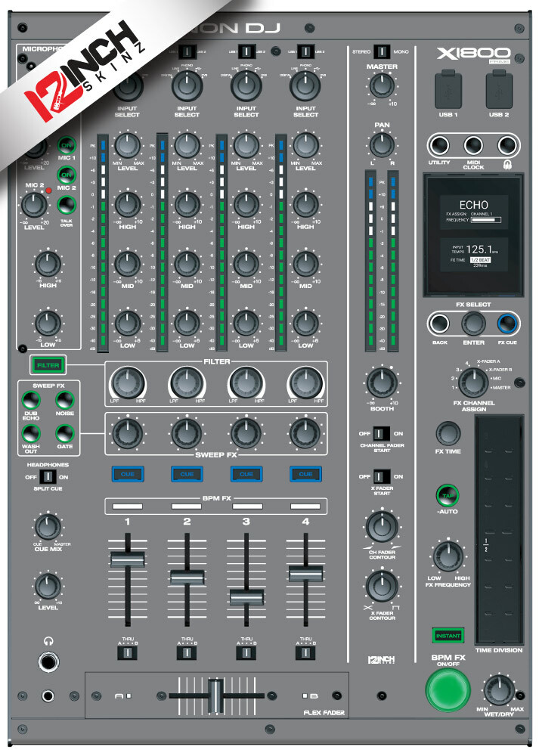Flip the X FADER START switch
This screenshot has height=756, width=539.
[x=381, y=476]
